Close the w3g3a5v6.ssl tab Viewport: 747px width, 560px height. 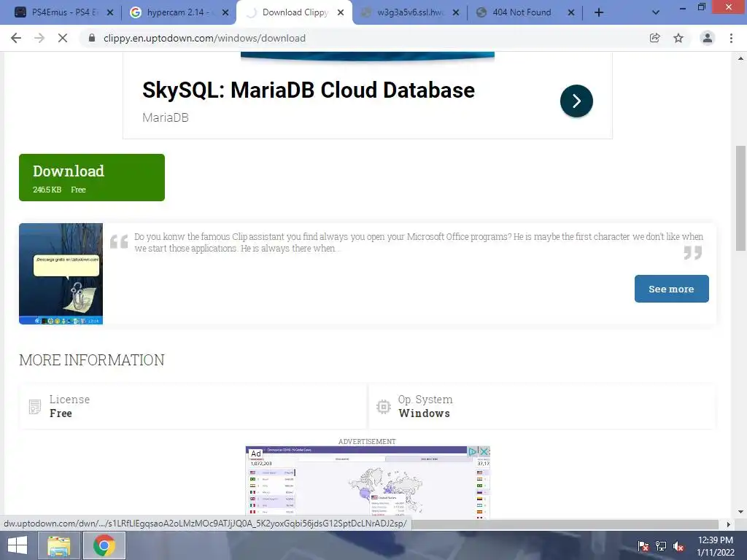[x=456, y=12]
